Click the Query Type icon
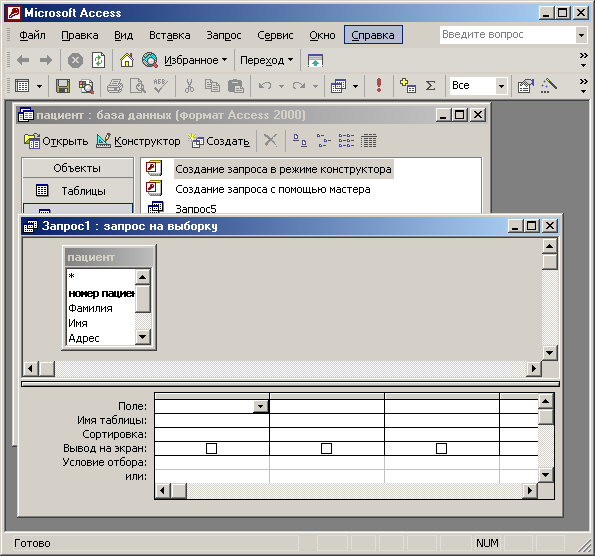 click(338, 86)
